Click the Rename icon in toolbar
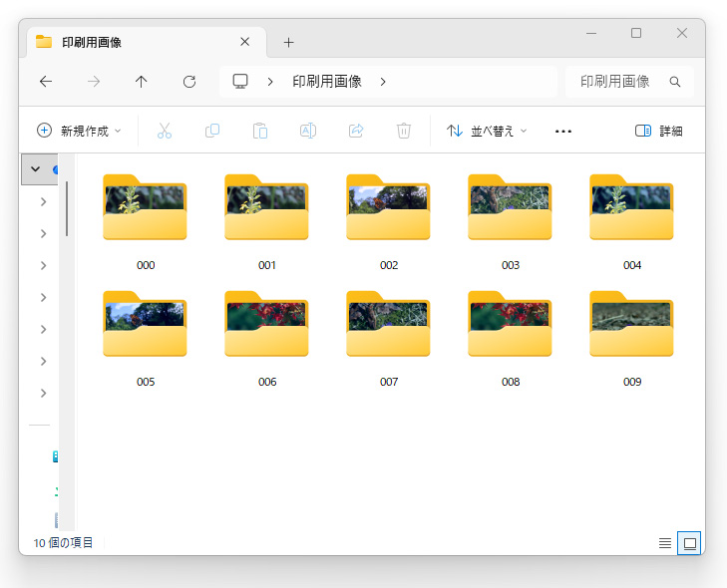This screenshot has width=727, height=588. (x=308, y=131)
